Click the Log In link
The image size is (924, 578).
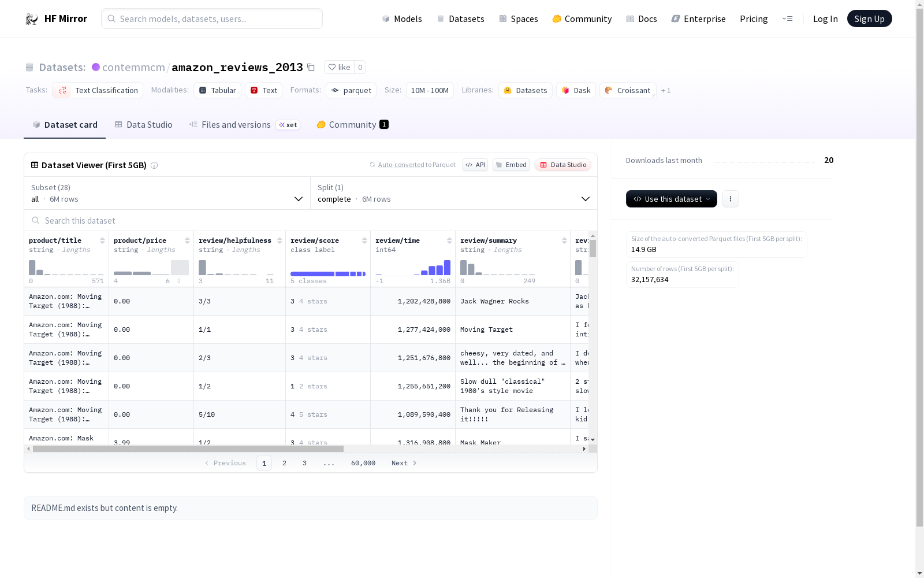[825, 18]
